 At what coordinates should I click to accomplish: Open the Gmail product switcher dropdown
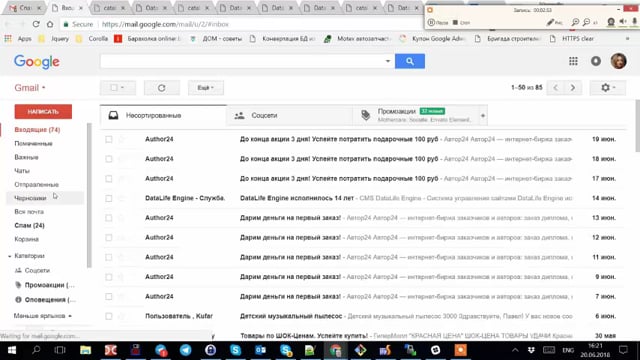30,88
